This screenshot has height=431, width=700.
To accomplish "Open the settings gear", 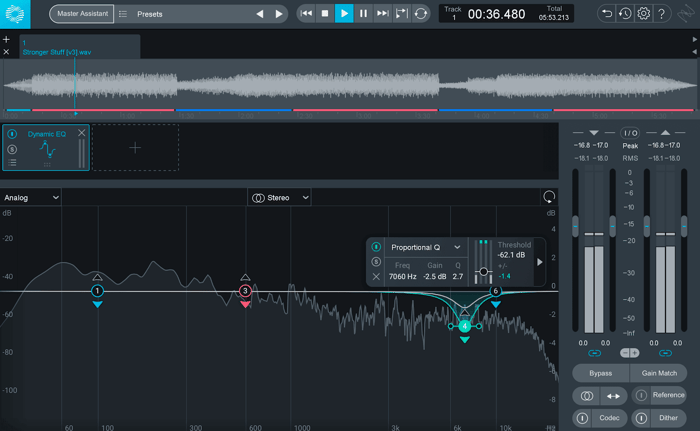I will [x=643, y=14].
